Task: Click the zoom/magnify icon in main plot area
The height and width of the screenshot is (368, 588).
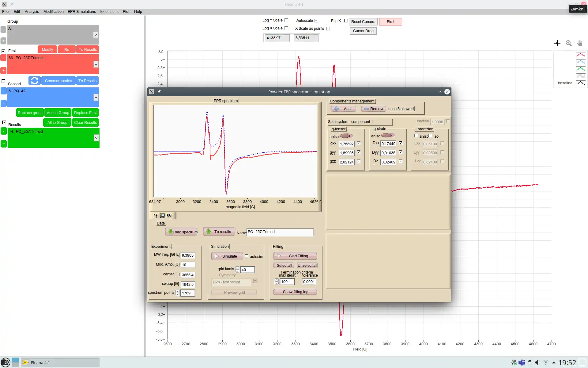Action: pyautogui.click(x=569, y=43)
